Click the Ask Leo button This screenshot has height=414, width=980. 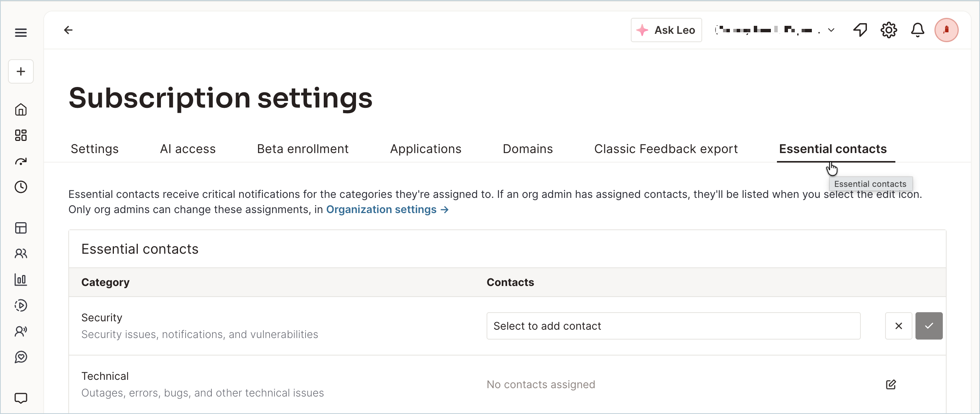666,30
